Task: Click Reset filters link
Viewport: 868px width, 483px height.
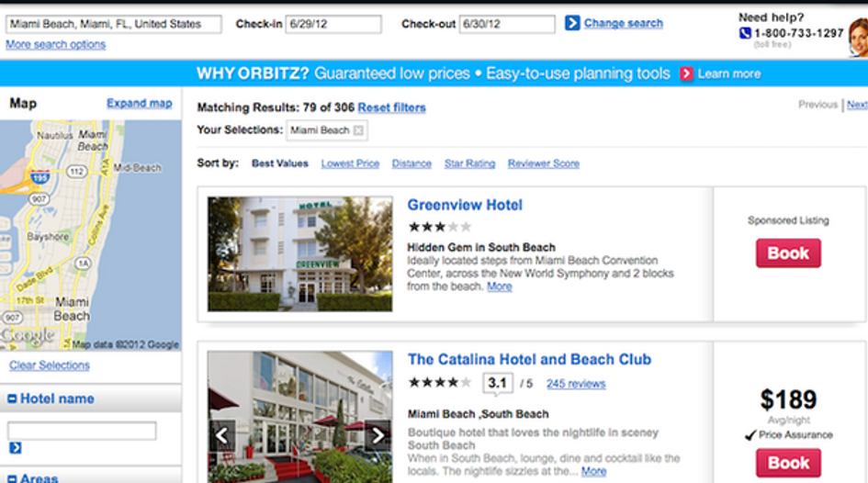Action: 392,107
